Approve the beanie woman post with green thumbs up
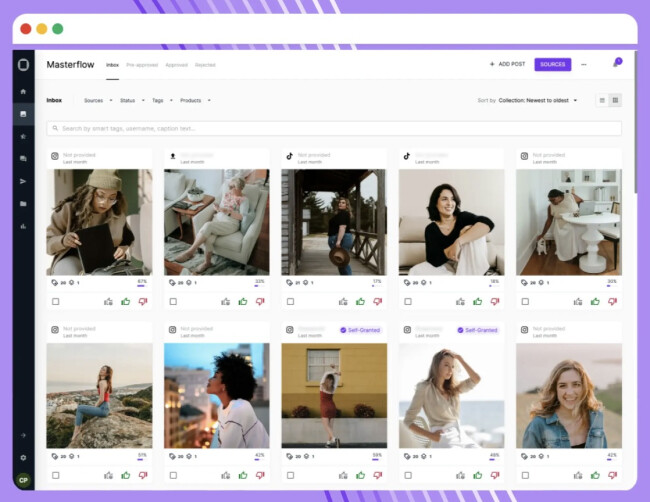 [x=126, y=301]
